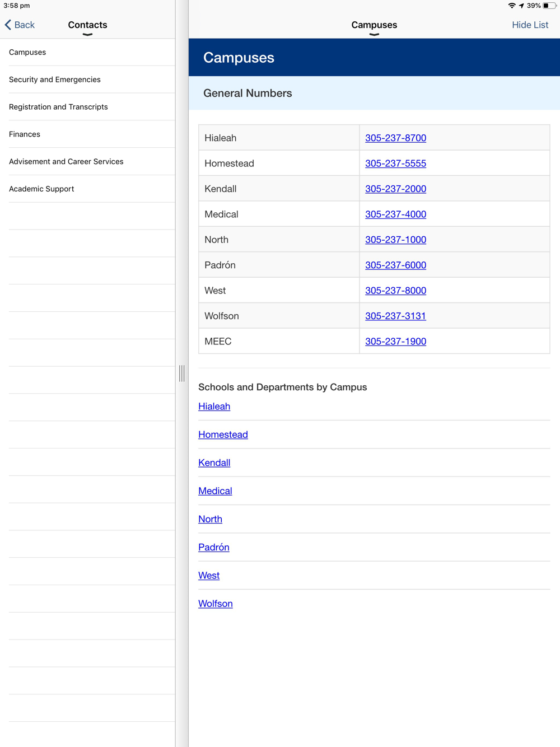Screen dimensions: 560x747
Task: Click the General Numbers heading
Action: click(x=248, y=93)
